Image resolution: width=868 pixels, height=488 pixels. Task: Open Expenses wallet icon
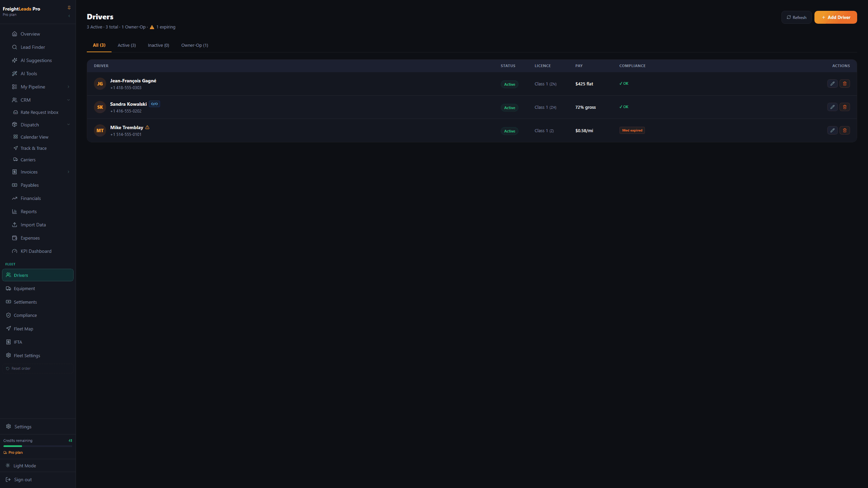coord(15,238)
